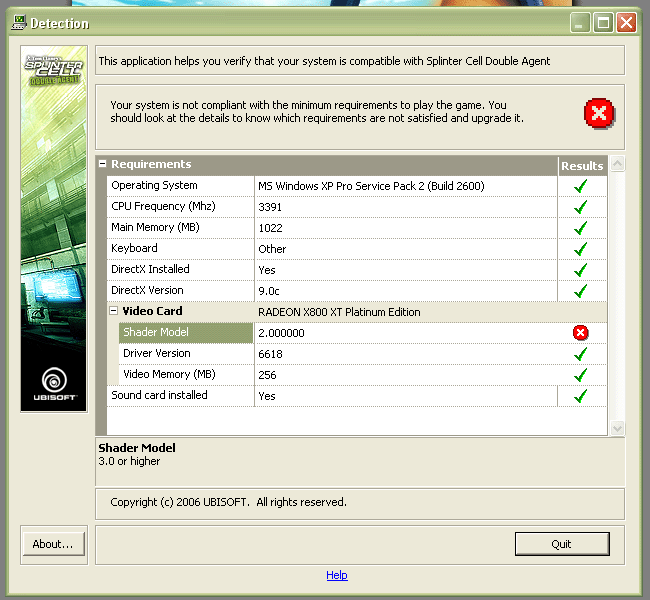
Task: Click the bold 'Shader Model' heading in description pane
Action: pos(137,448)
